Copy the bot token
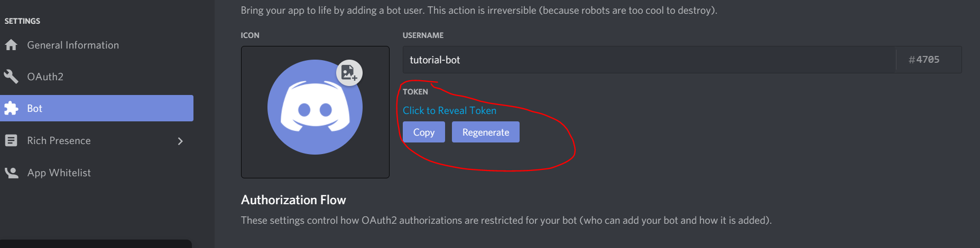Viewport: 980px width, 248px height. point(424,132)
